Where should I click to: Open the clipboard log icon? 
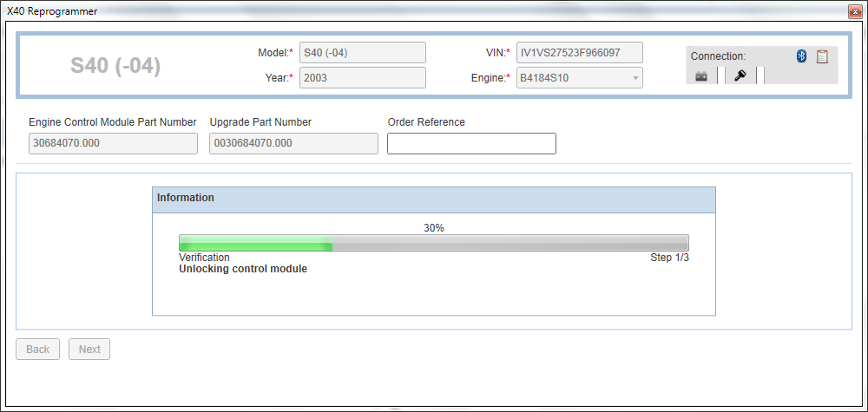pos(822,56)
